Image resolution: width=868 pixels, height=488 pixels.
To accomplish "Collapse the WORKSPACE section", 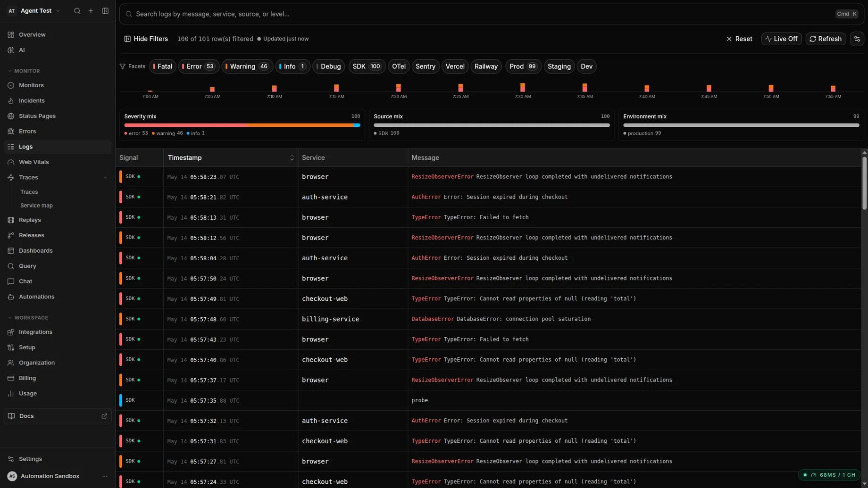I will 27,318.
